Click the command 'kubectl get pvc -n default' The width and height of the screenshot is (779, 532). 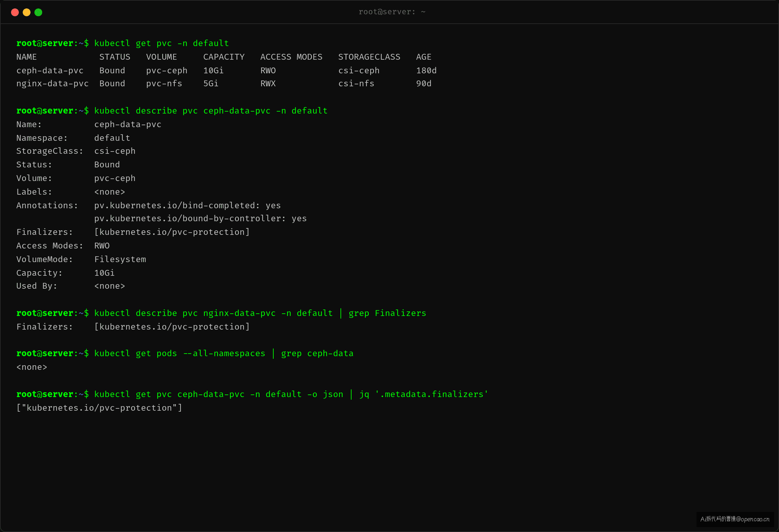pos(162,43)
